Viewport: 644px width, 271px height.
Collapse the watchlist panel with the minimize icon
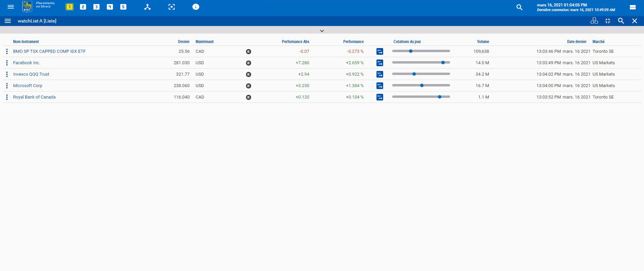tap(608, 21)
